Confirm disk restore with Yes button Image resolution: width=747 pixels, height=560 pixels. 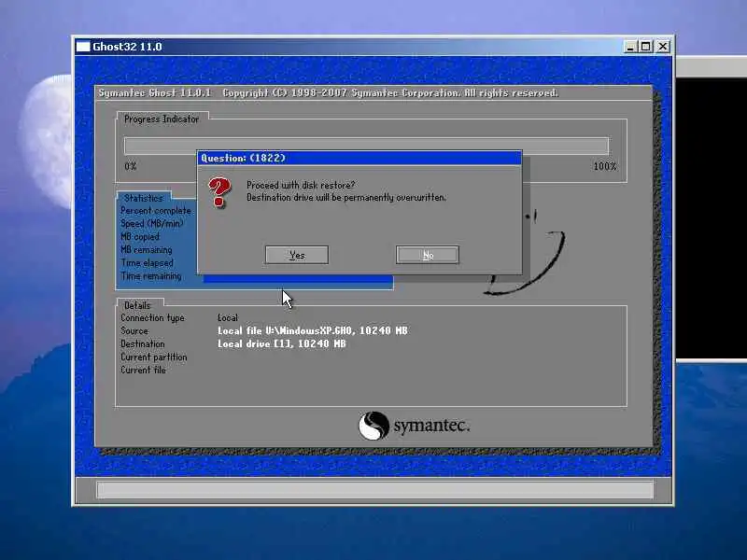point(297,255)
